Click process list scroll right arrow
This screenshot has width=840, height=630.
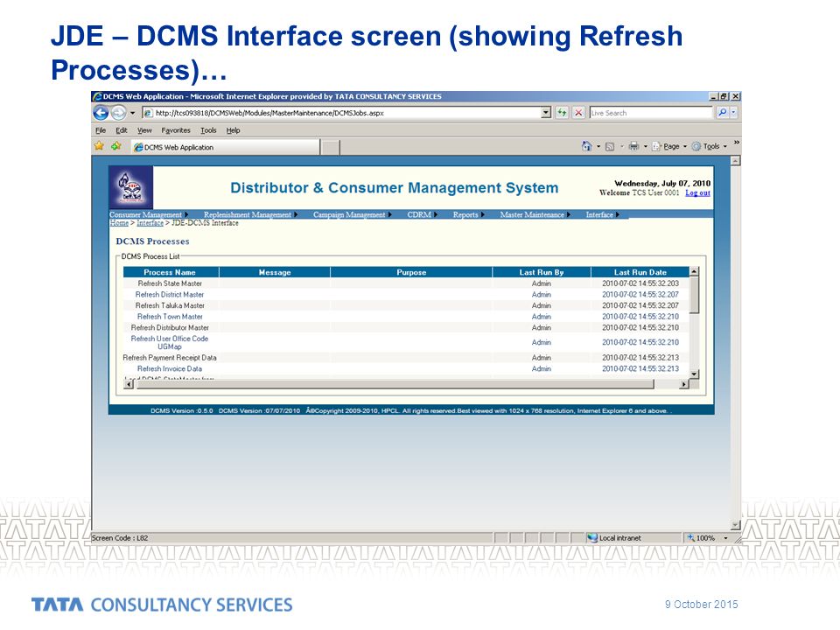click(683, 384)
